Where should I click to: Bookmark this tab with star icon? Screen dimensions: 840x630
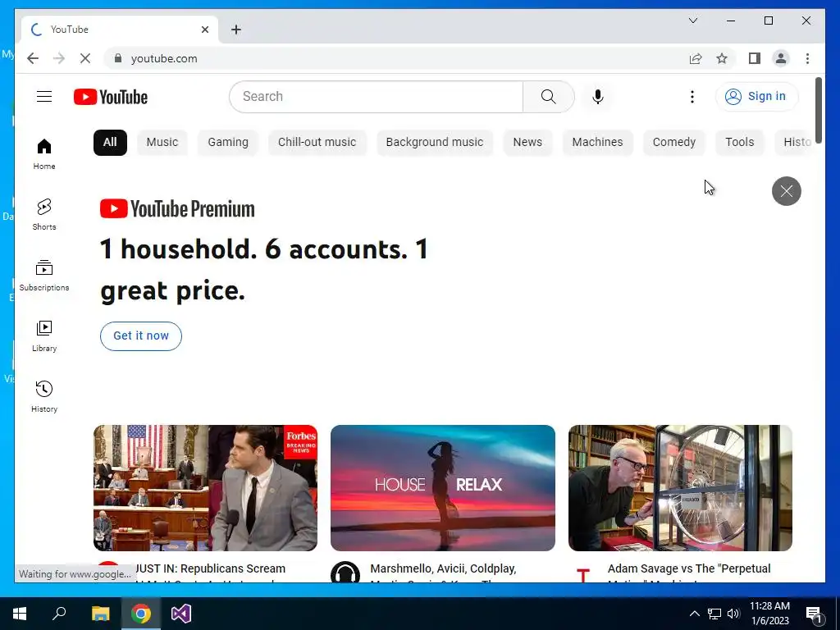pos(722,58)
